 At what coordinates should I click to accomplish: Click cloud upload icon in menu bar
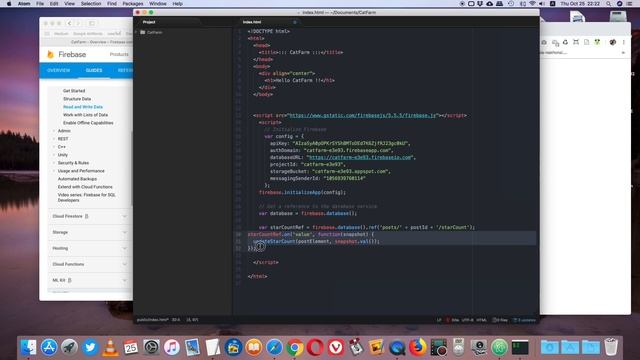(489, 4)
